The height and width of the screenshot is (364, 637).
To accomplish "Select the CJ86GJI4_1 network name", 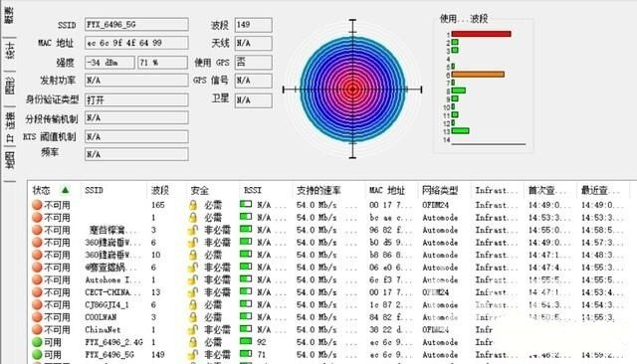I will [106, 304].
